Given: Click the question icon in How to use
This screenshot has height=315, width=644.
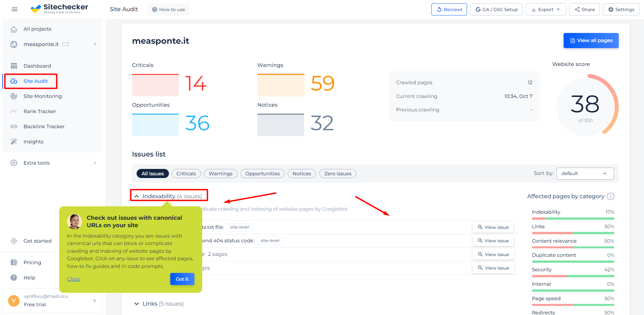Looking at the screenshot, I should pyautogui.click(x=155, y=9).
